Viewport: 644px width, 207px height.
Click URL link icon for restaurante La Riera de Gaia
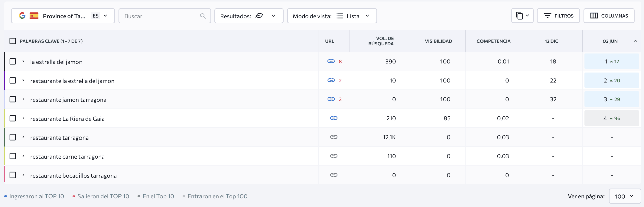pos(334,118)
